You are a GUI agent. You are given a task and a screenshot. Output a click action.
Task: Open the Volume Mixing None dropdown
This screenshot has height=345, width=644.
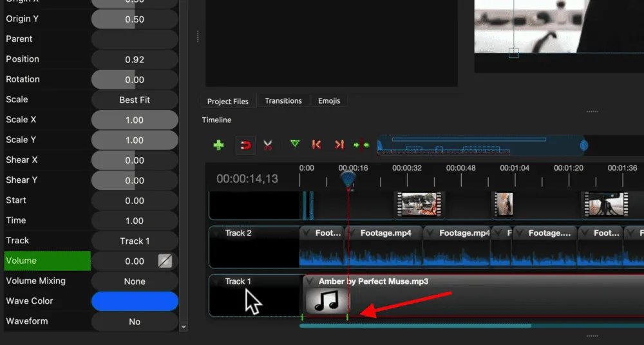tap(135, 281)
